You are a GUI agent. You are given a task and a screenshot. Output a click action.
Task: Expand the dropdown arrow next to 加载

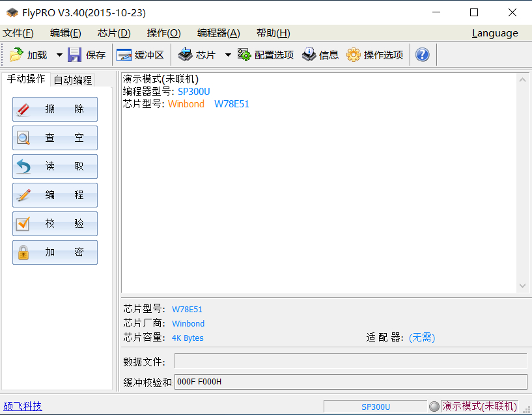point(59,55)
